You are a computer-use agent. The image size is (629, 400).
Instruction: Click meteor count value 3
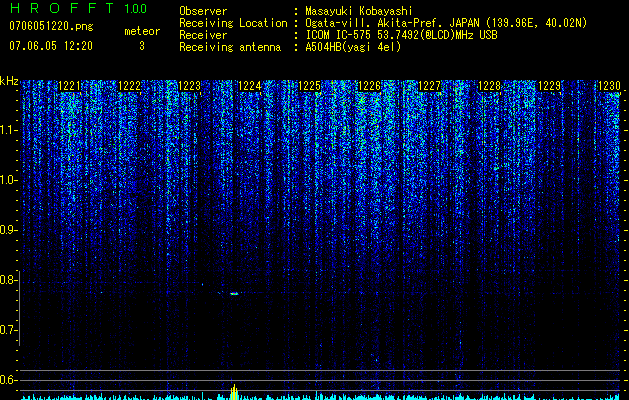(x=142, y=46)
